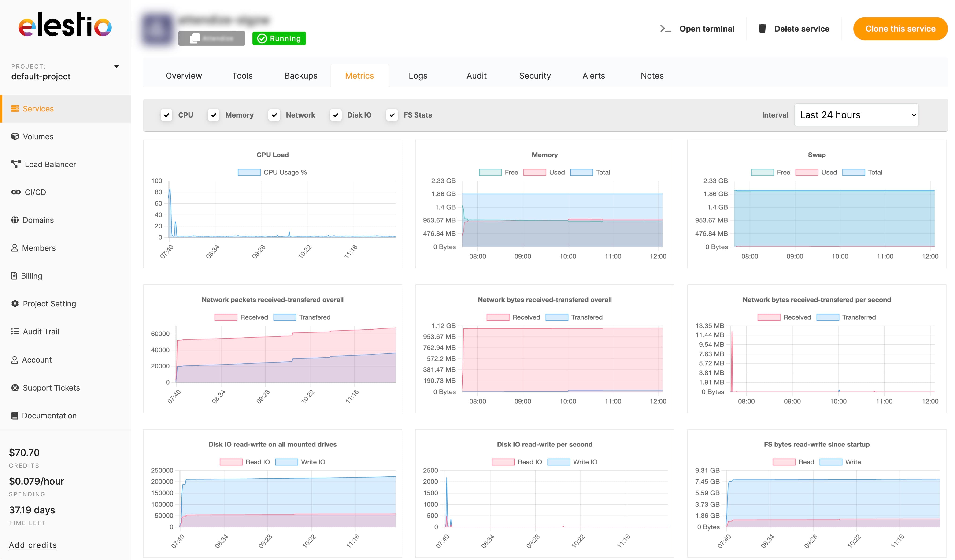The height and width of the screenshot is (560, 955).
Task: Uncheck the Disk IO metric filter
Action: coord(336,115)
